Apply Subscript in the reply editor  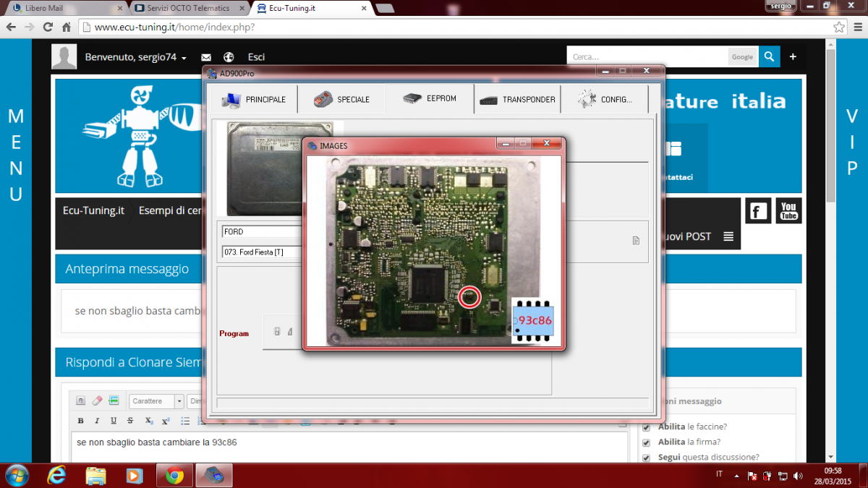pyautogui.click(x=148, y=421)
